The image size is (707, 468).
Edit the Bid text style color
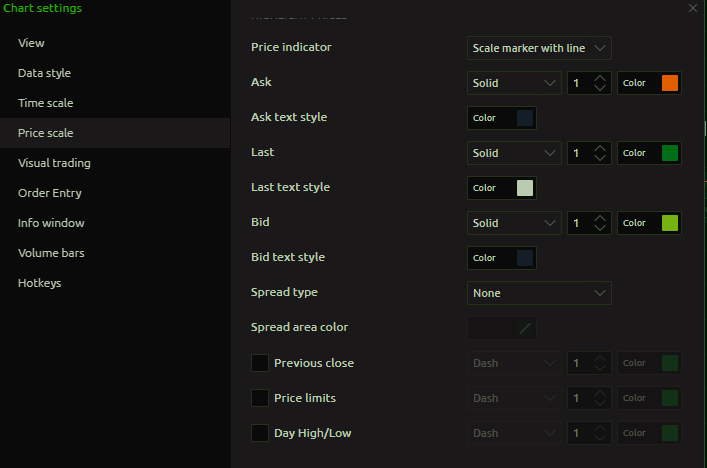click(524, 258)
